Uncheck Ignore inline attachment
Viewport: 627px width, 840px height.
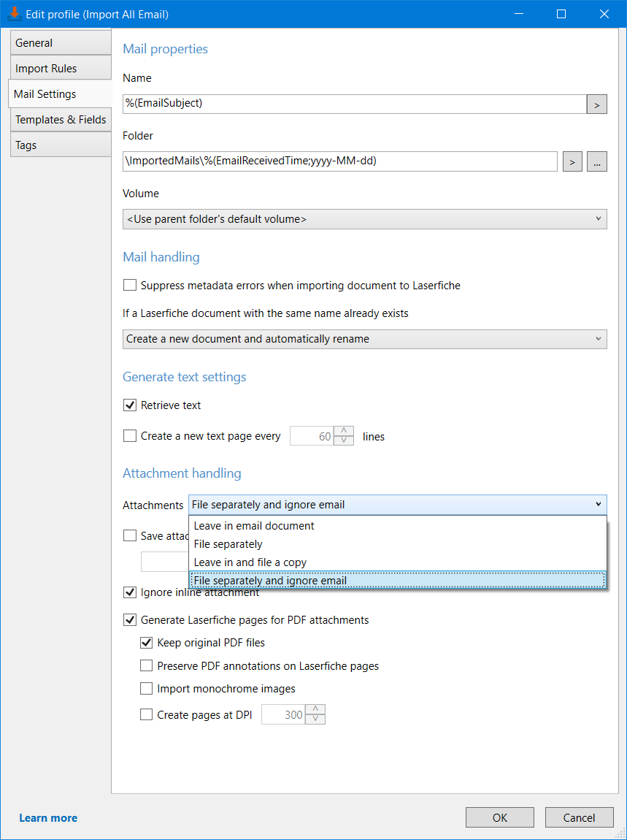coord(130,592)
